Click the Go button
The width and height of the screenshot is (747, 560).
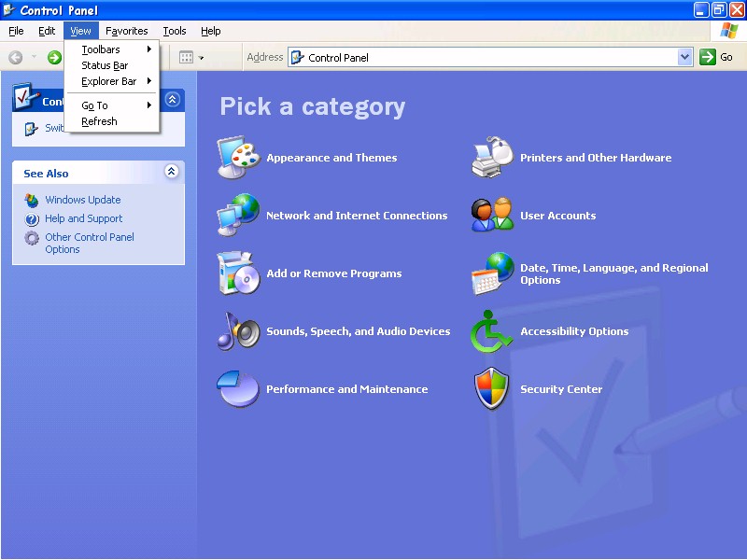tap(716, 57)
